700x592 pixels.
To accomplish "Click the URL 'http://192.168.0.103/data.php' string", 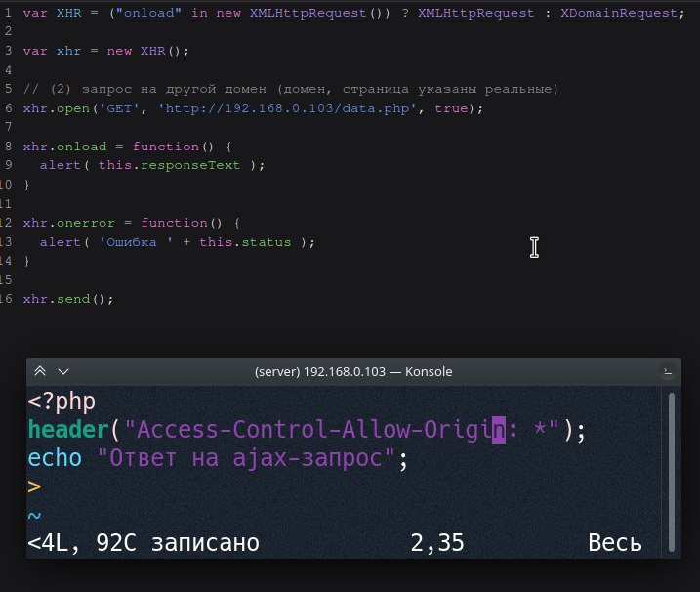I will pyautogui.click(x=287, y=108).
